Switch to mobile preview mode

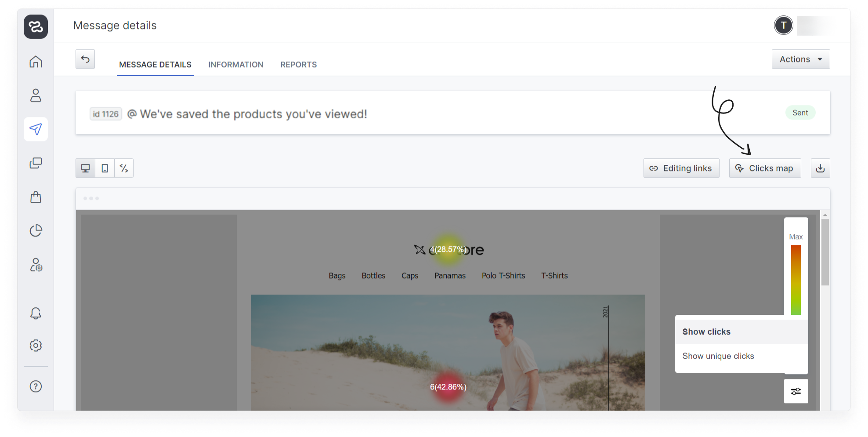(x=105, y=168)
